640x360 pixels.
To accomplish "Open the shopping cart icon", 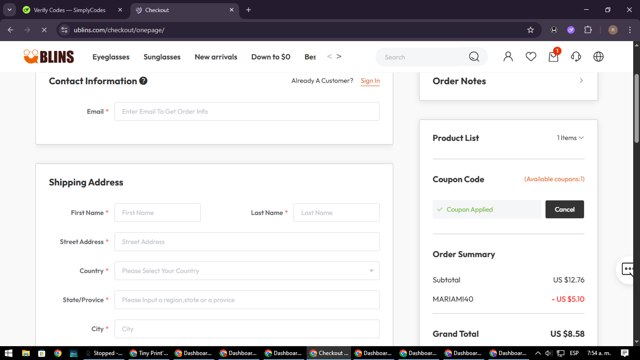I will [x=553, y=57].
